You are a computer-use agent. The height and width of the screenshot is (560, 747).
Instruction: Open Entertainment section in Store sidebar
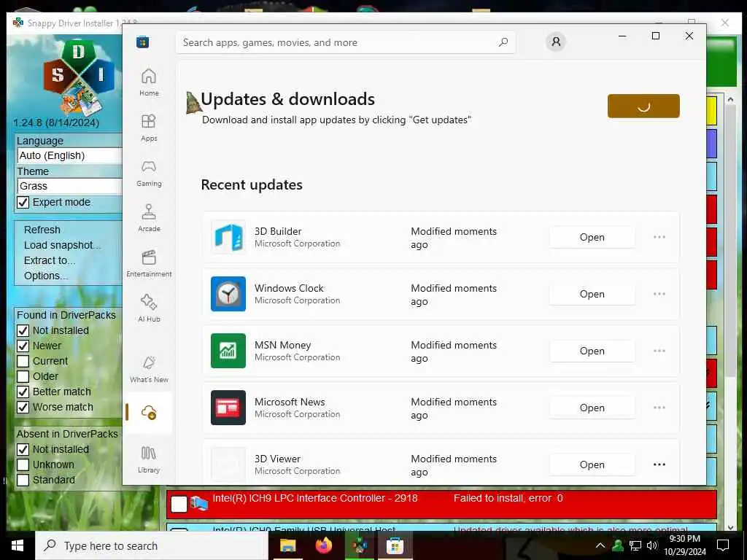(x=149, y=262)
